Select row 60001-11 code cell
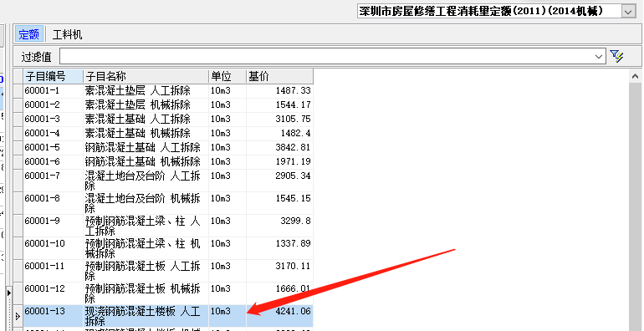 [x=53, y=271]
